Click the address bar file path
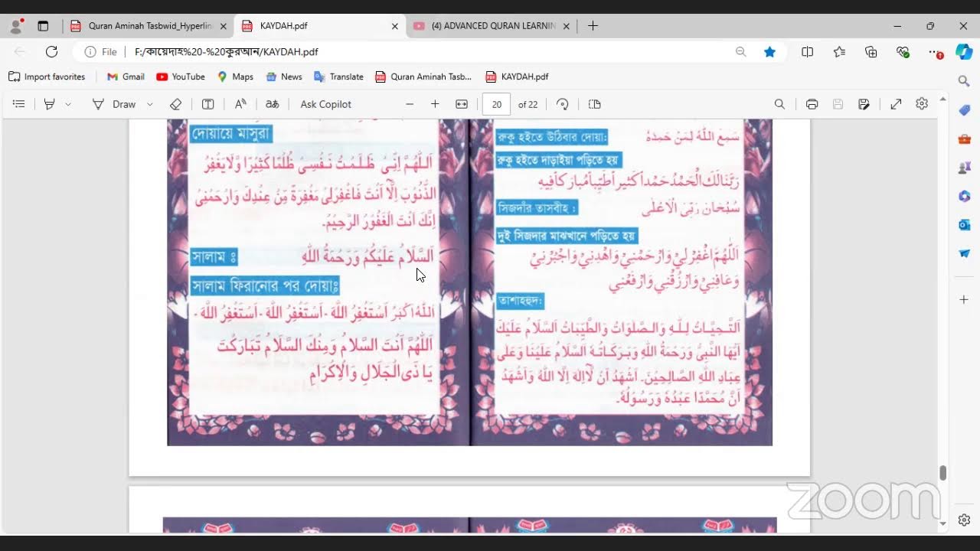The image size is (980, 551). [x=226, y=52]
